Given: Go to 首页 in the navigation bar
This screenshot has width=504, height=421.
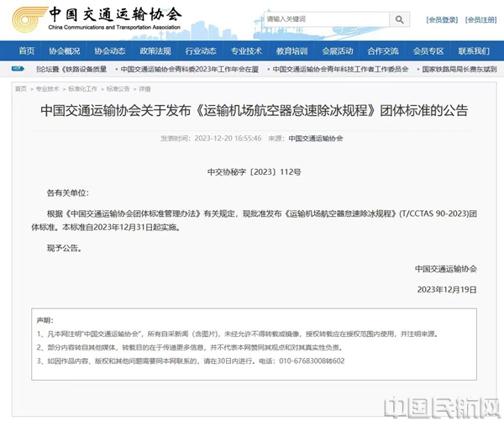Looking at the screenshot, I should tap(26, 50).
